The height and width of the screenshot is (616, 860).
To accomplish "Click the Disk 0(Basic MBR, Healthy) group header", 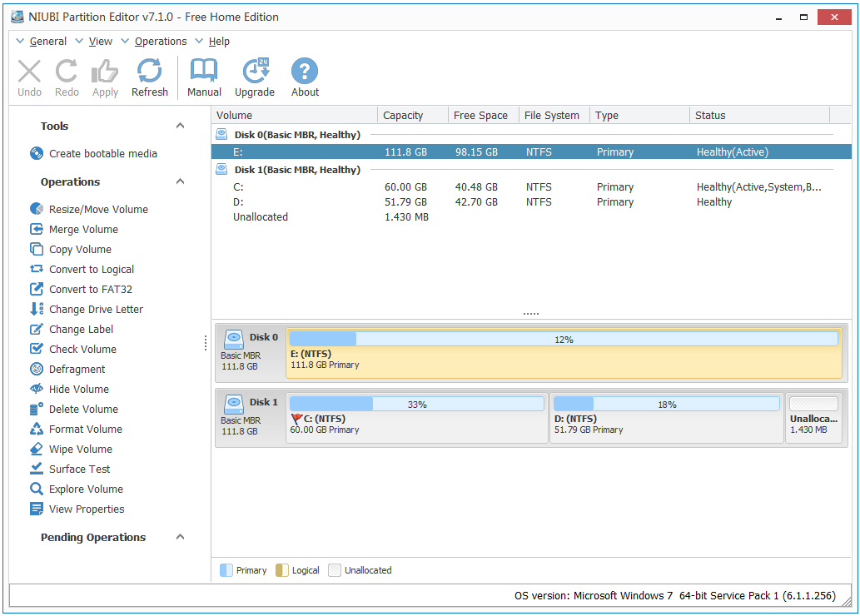I will (x=297, y=135).
